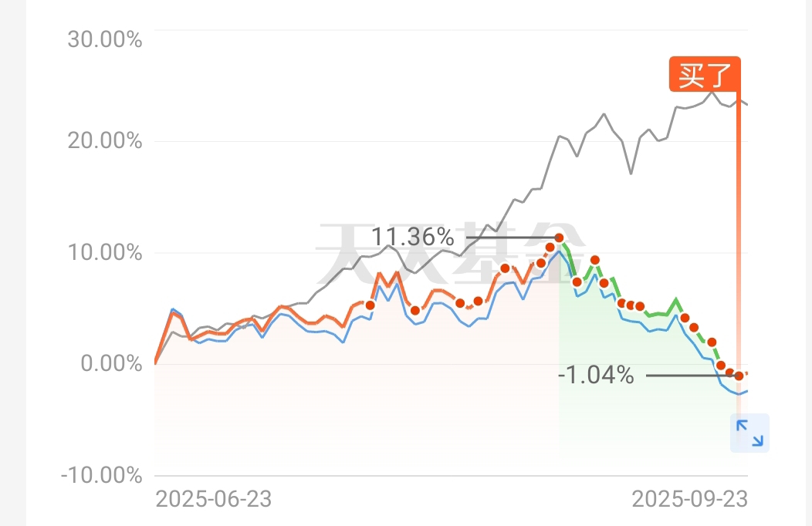812x526 pixels.
Task: Tap the orange 买了 marker label
Action: (704, 75)
